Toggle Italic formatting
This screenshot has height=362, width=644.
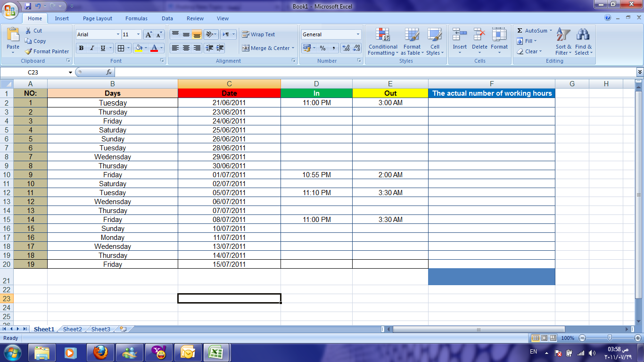coord(92,48)
